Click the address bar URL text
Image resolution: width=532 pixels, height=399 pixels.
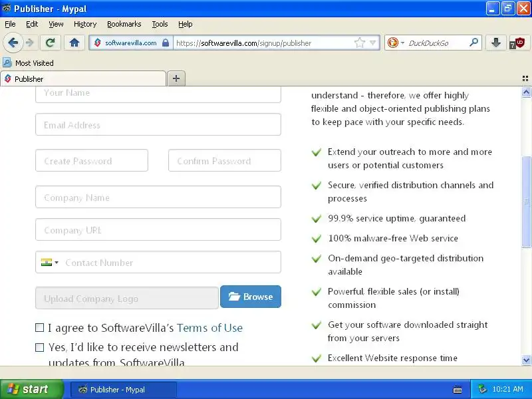click(x=243, y=43)
